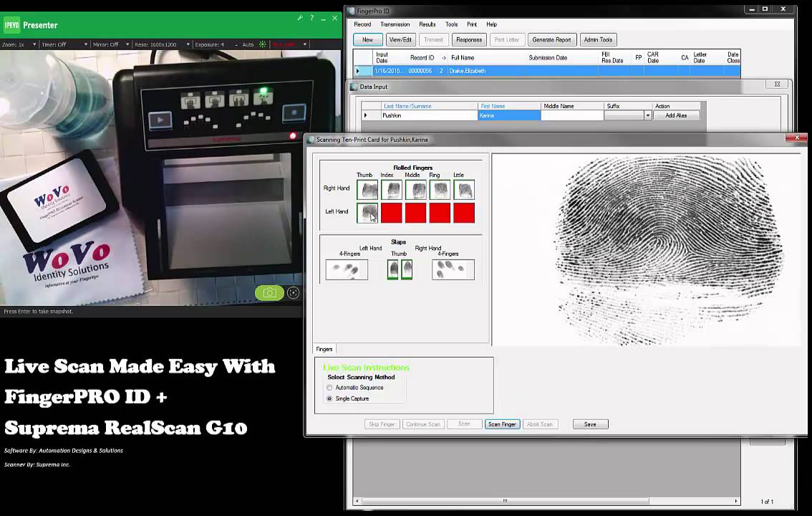Open Left Hand 4-Fingers slap image
Image resolution: width=812 pixels, height=516 pixels.
tap(347, 269)
